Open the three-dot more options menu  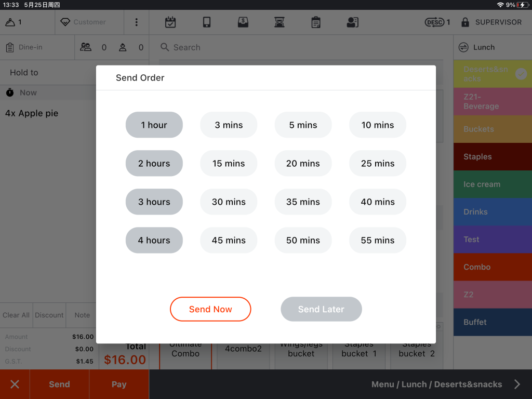click(x=136, y=22)
